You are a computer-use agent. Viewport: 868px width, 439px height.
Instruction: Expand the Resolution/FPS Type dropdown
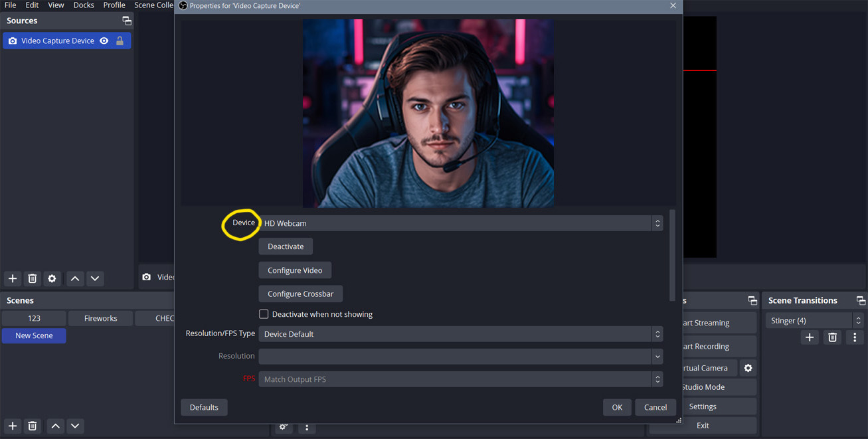coord(460,334)
